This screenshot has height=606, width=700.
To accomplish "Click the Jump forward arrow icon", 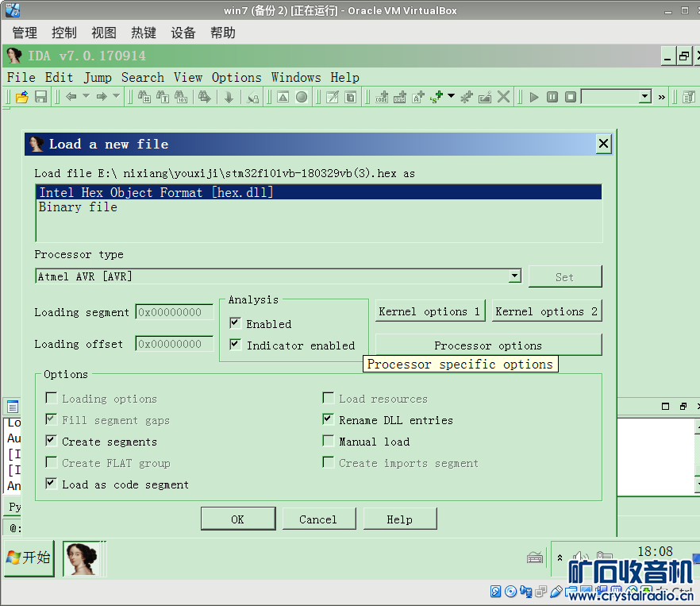I will [x=102, y=97].
